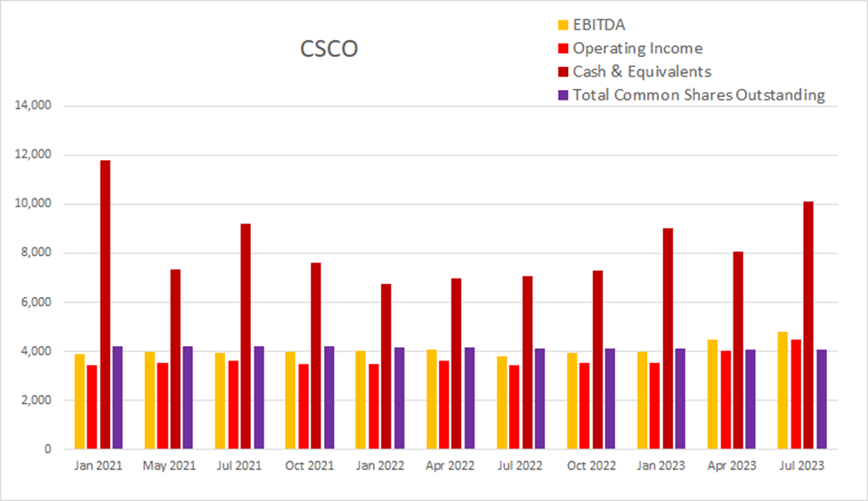Select the Jul 2023 Cash & Equivalents bar
The width and height of the screenshot is (868, 501).
click(x=808, y=325)
